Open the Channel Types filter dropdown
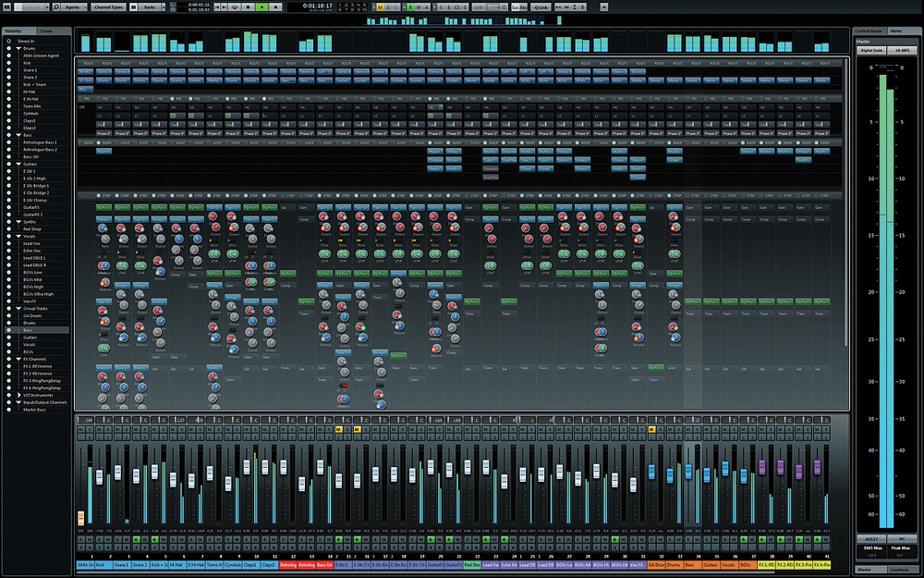The image size is (924, 578). [109, 7]
